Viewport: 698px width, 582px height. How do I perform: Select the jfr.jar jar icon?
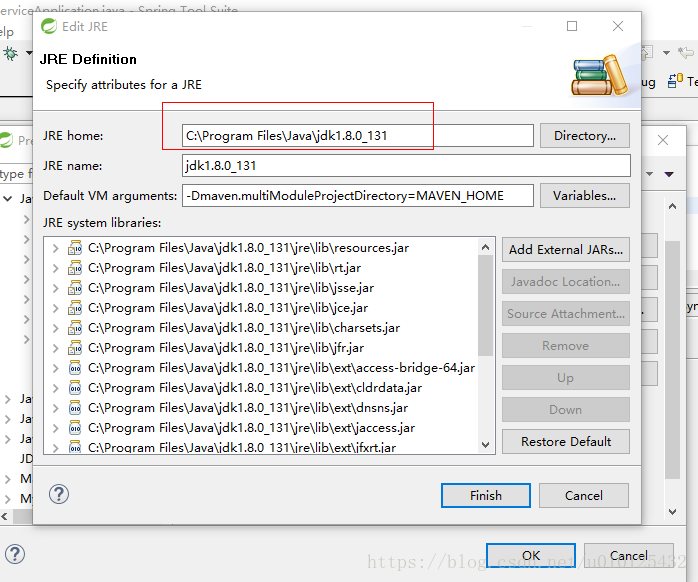pos(75,348)
